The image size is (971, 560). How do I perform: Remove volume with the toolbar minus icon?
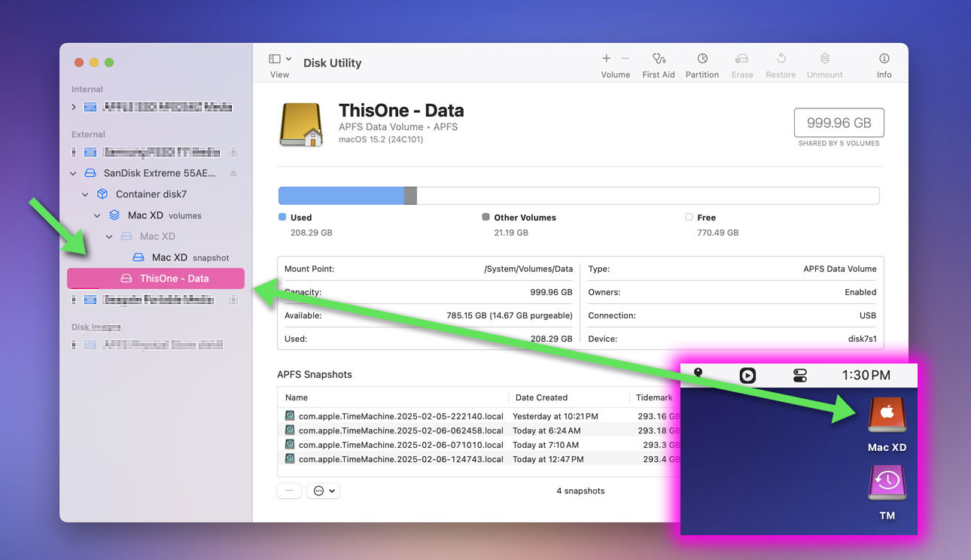click(x=625, y=59)
